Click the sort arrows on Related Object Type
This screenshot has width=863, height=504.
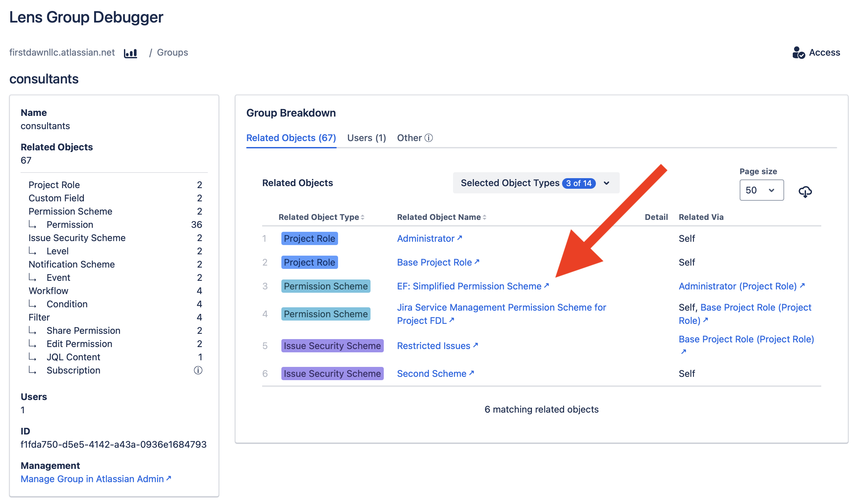363,217
